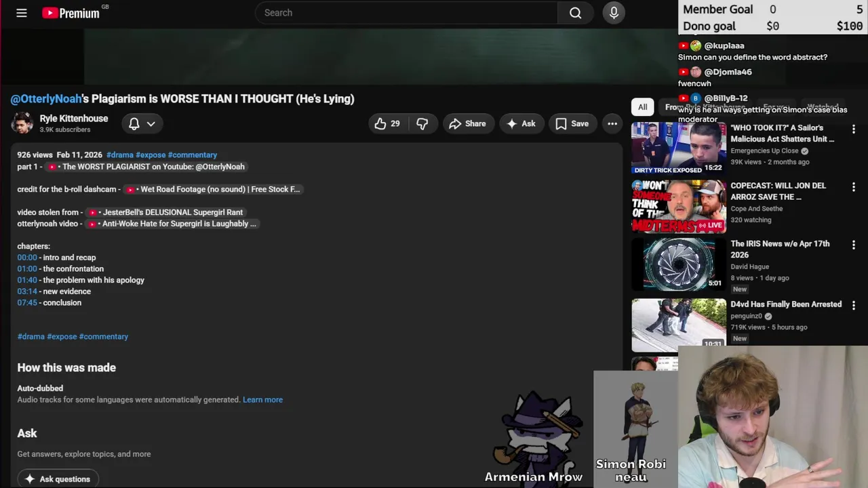Image resolution: width=868 pixels, height=488 pixels.
Task: Open JesterBell's DELUSIONAL Supergirl Rant link
Action: pyautogui.click(x=166, y=212)
